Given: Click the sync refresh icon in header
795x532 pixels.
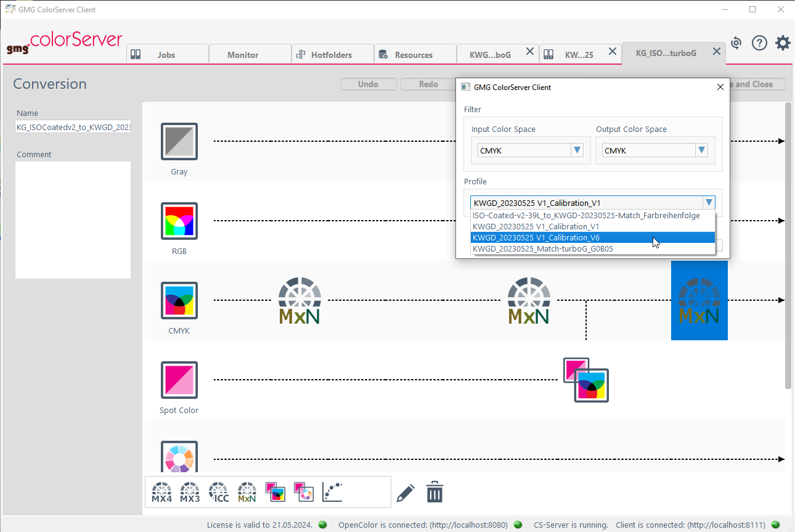Looking at the screenshot, I should (736, 43).
